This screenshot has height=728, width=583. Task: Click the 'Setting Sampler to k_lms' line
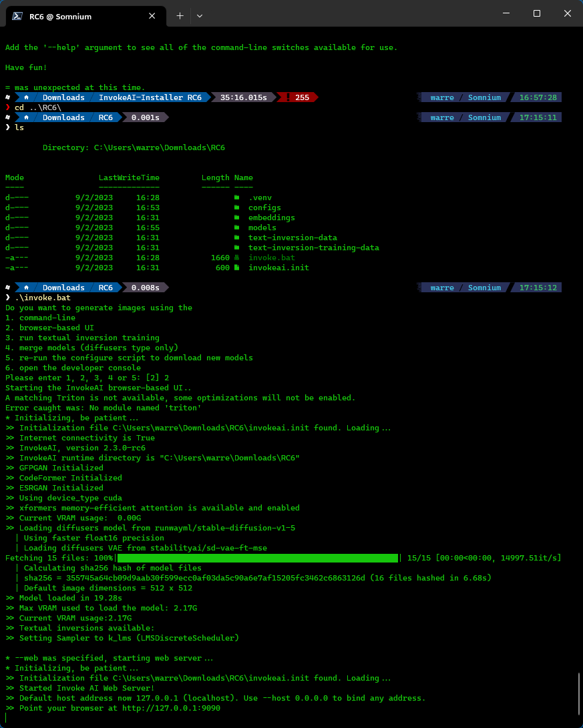pos(122,638)
